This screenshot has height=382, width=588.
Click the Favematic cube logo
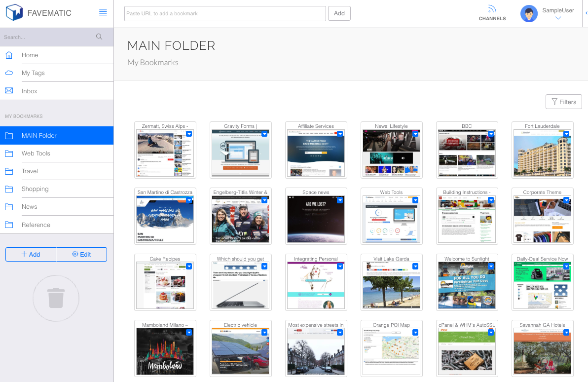(14, 13)
